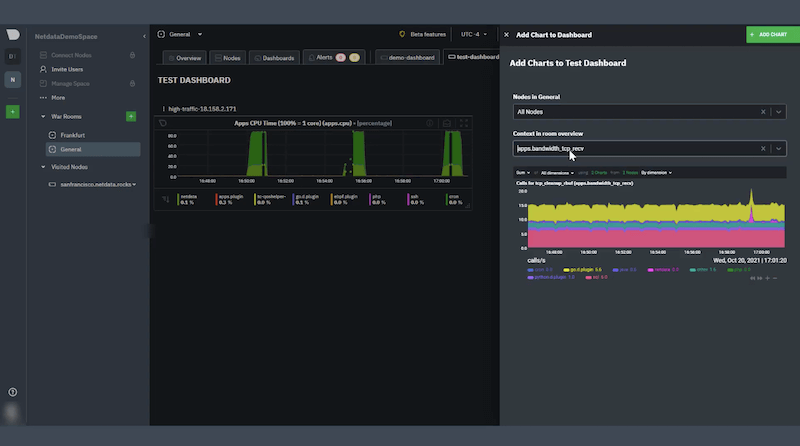The width and height of the screenshot is (800, 446).
Task: Pan preview chart forward in time
Action: coord(760,278)
